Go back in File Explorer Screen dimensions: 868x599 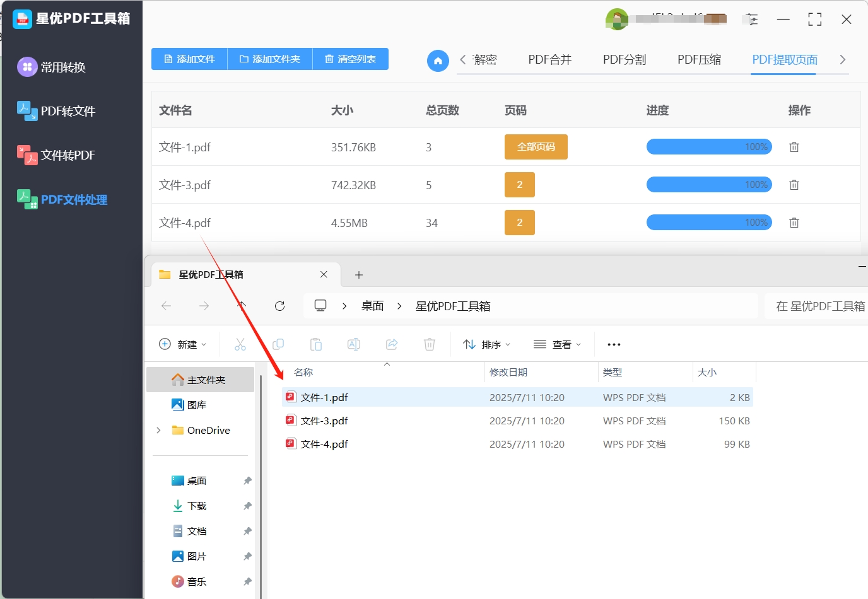(x=167, y=306)
